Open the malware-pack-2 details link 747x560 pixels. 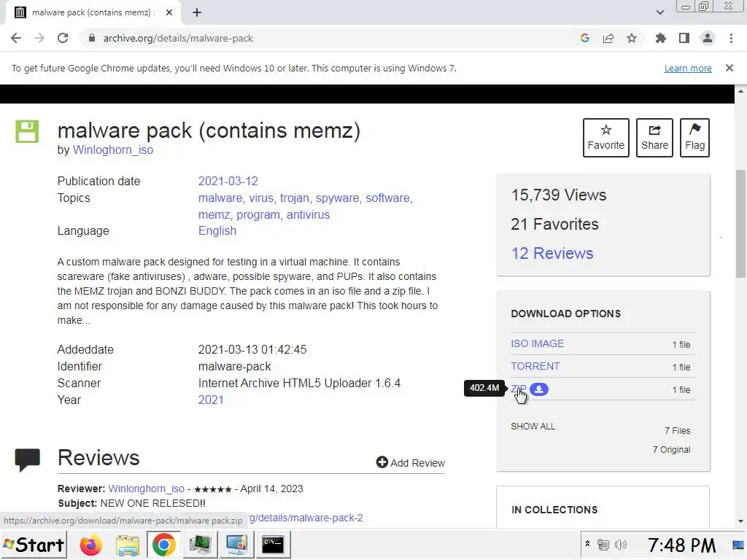click(x=305, y=518)
